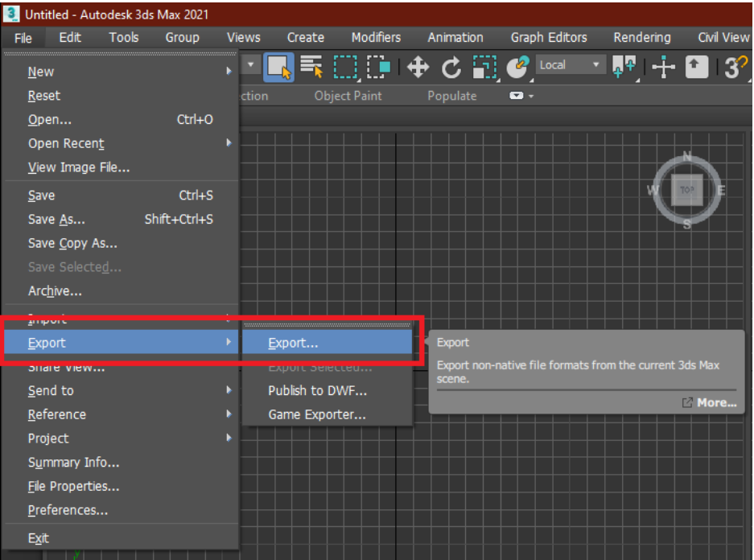Choose Open... from File menu

(122, 120)
